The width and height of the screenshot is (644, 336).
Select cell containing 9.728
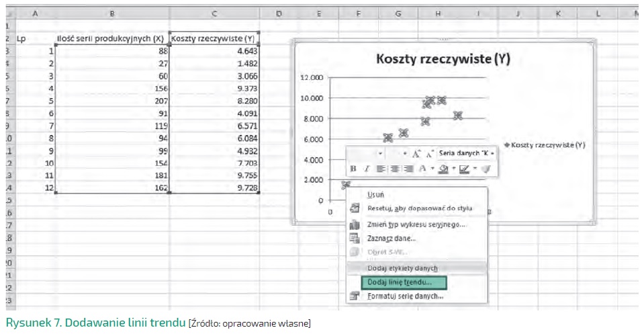[x=214, y=187]
